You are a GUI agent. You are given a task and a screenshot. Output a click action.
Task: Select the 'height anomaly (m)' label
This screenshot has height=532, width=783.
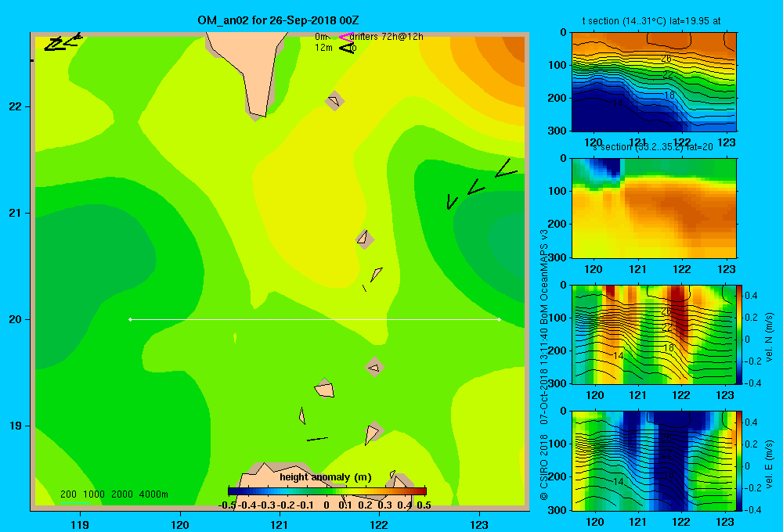(326, 477)
